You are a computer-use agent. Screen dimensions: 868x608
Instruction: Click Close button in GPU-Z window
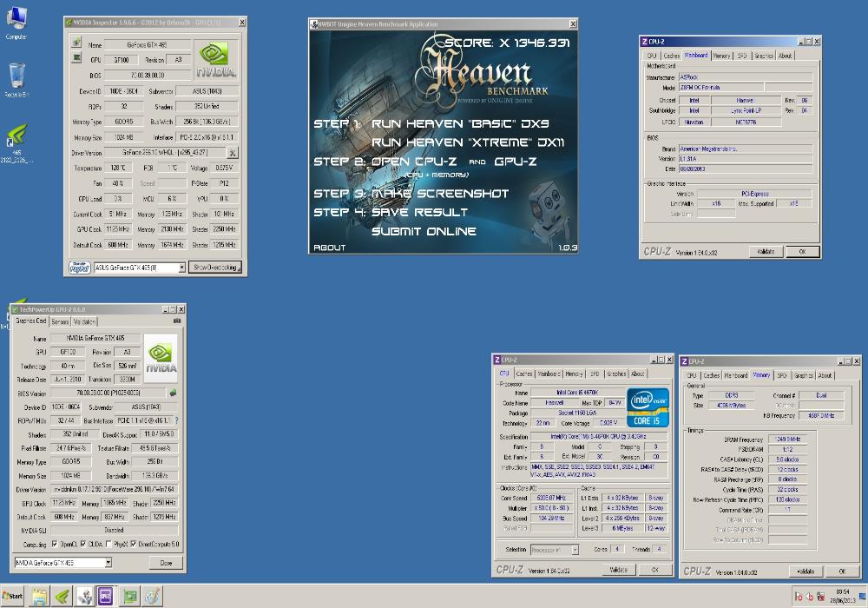tap(166, 563)
